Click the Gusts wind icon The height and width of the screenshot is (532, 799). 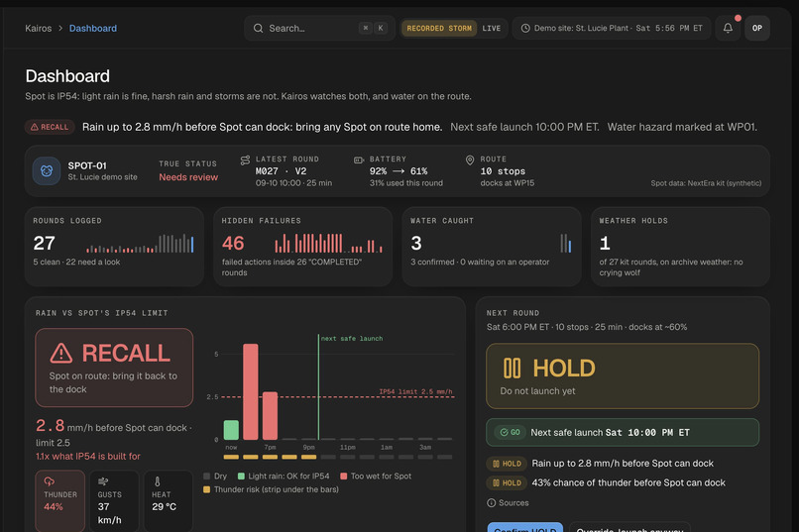click(103, 481)
